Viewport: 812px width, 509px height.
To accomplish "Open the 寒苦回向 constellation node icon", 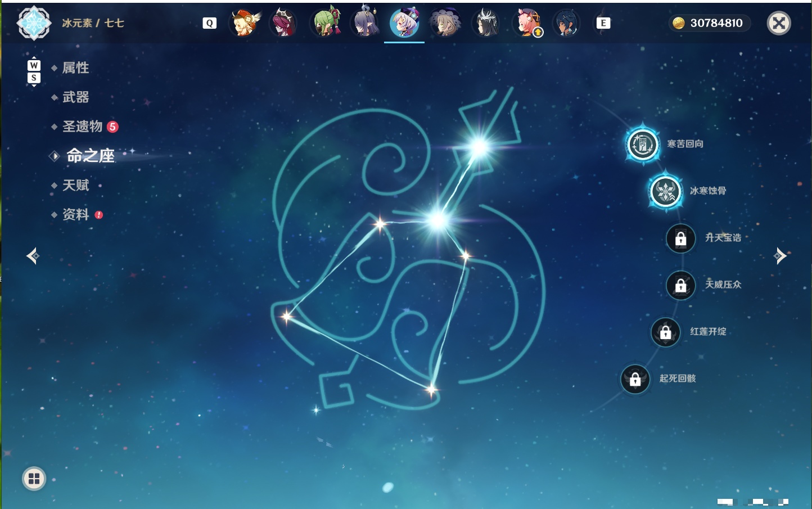I will (x=643, y=144).
